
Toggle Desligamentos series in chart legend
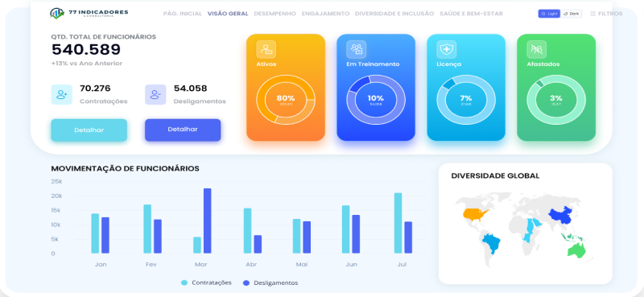(270, 283)
